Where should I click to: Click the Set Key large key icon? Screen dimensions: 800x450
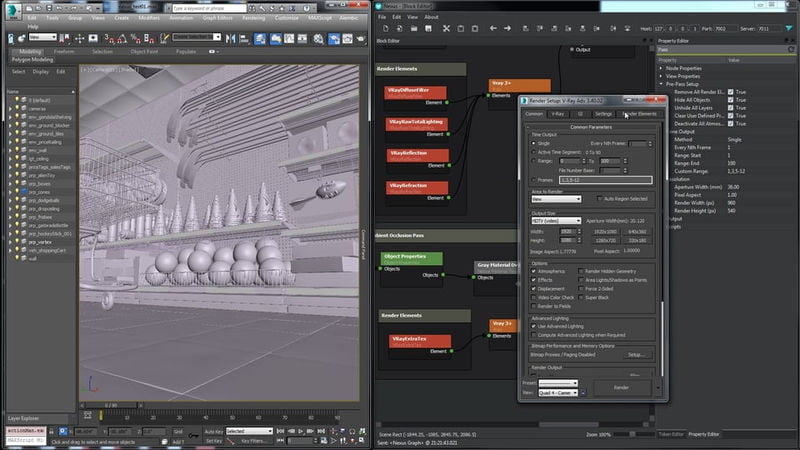click(194, 435)
